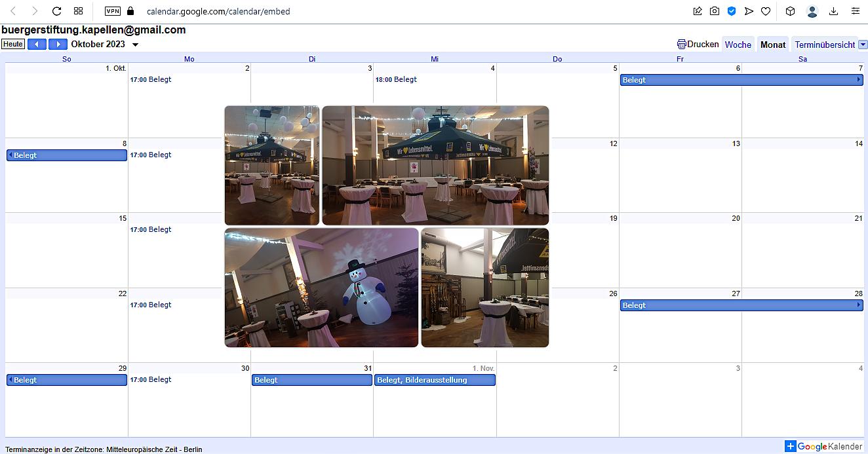Click the Google Kalender plus icon
The width and height of the screenshot is (868, 454).
coord(792,445)
